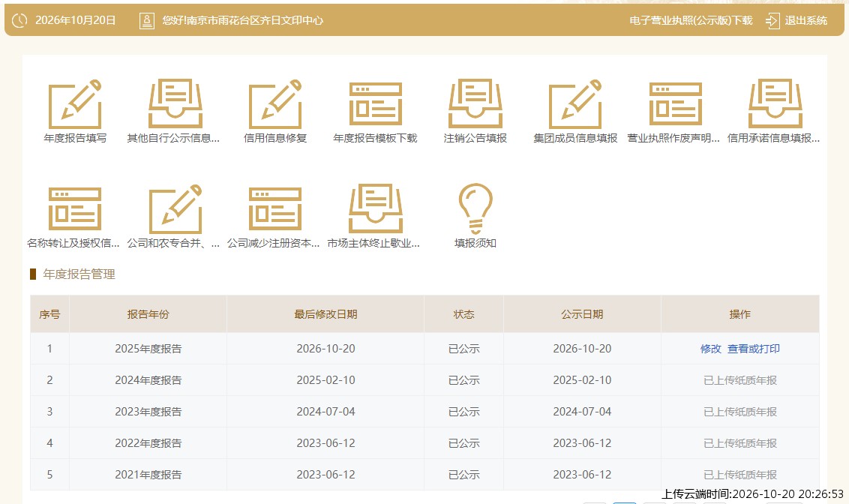Click the 您好!南京市雨花台区齐日文印中心 greeting
The image size is (849, 504).
click(242, 20)
